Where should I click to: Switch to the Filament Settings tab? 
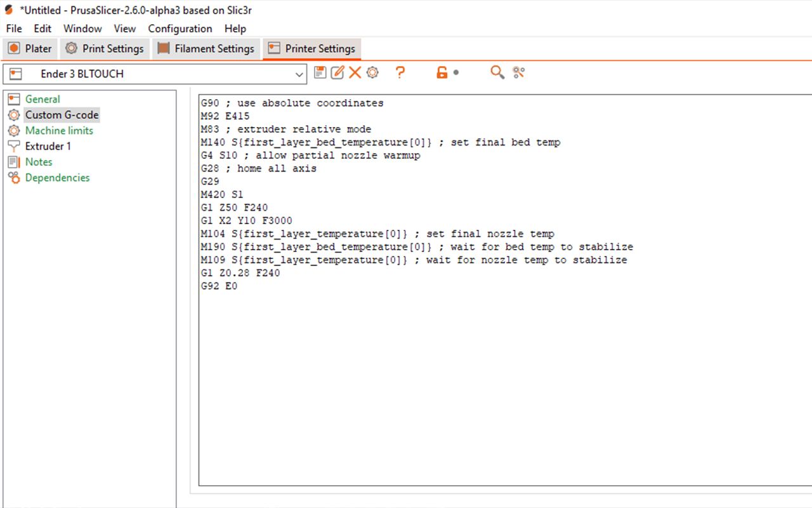[206, 49]
